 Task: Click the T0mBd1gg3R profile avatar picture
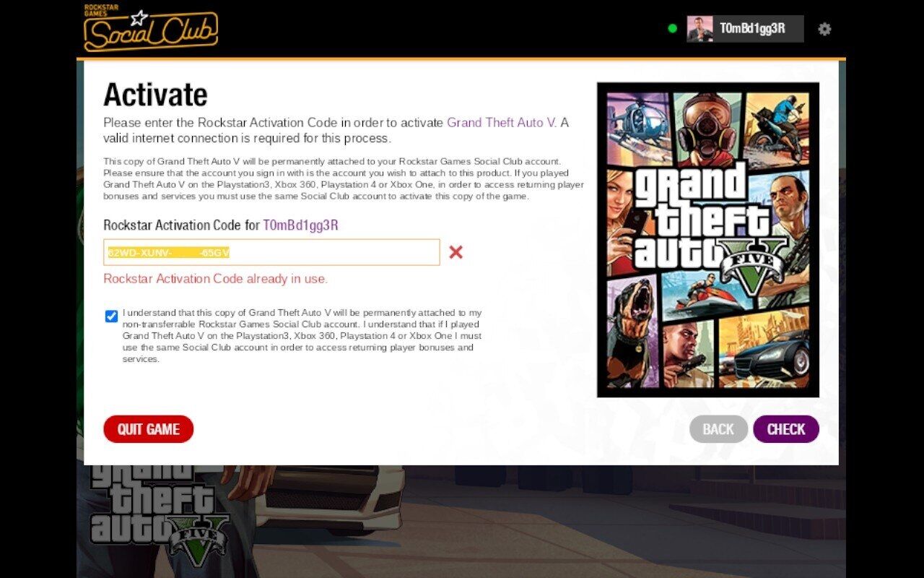click(699, 29)
